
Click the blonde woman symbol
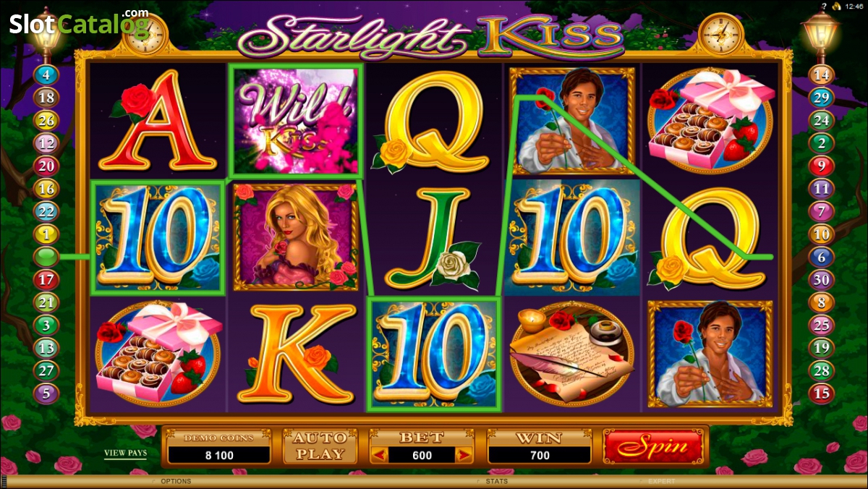[x=296, y=237]
